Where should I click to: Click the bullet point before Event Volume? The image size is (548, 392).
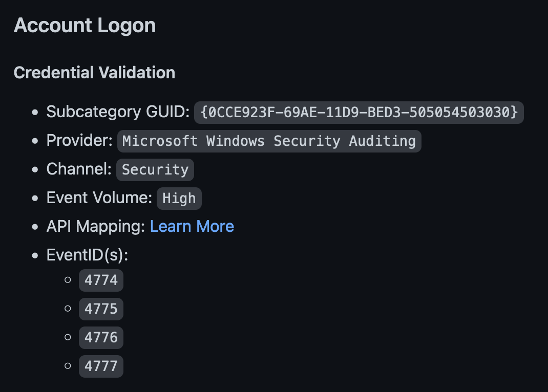pyautogui.click(x=35, y=198)
